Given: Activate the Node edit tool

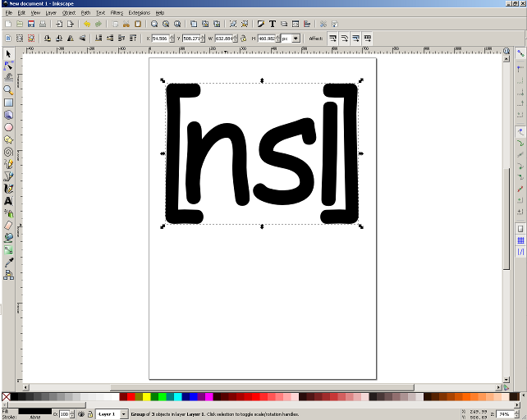Looking at the screenshot, I should coord(8,66).
